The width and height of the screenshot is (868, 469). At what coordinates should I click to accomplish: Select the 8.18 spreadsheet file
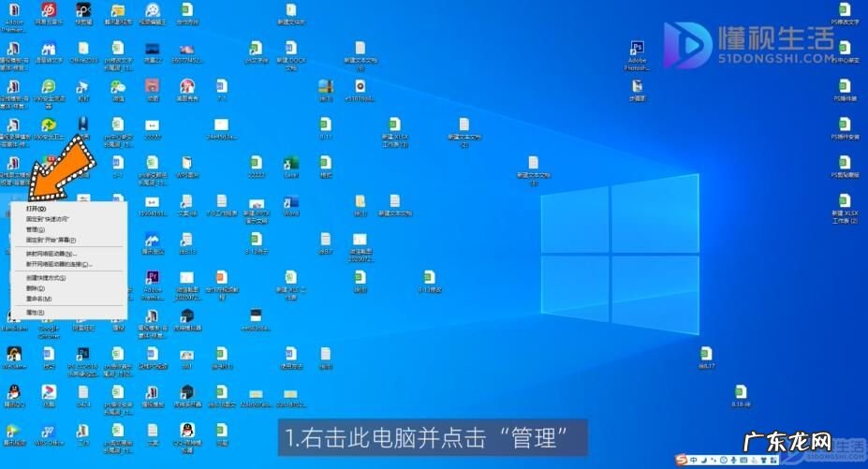(x=741, y=392)
